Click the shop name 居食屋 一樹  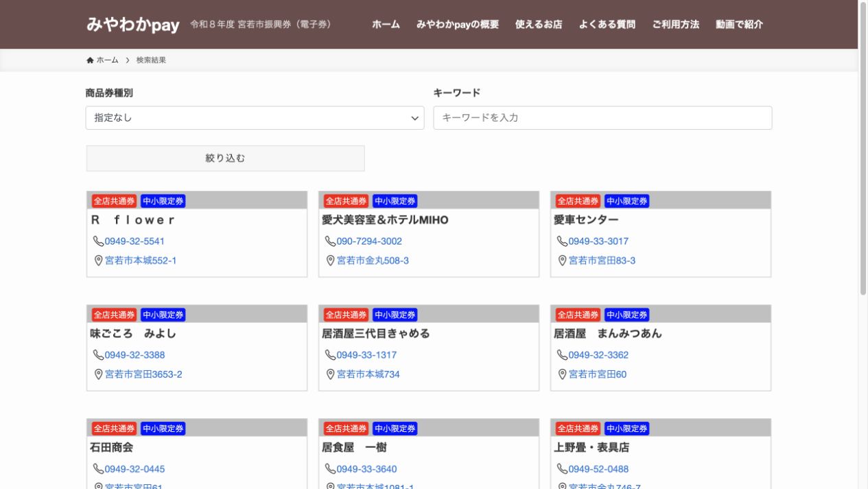pyautogui.click(x=355, y=448)
